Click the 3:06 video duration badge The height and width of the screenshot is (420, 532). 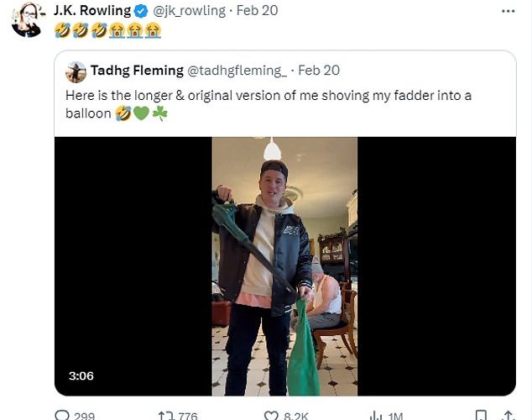pos(81,375)
